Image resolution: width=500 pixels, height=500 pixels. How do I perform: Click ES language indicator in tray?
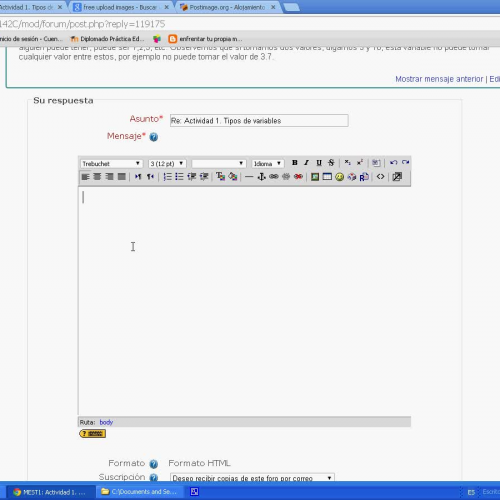[x=471, y=492]
